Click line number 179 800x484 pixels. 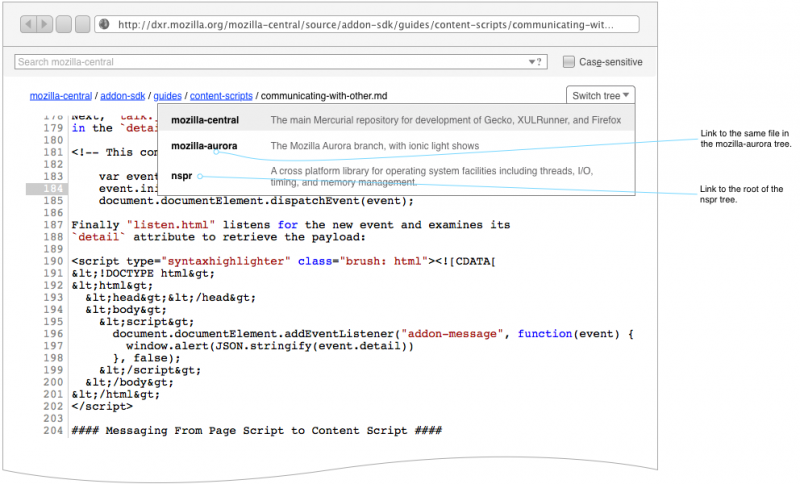(x=53, y=128)
